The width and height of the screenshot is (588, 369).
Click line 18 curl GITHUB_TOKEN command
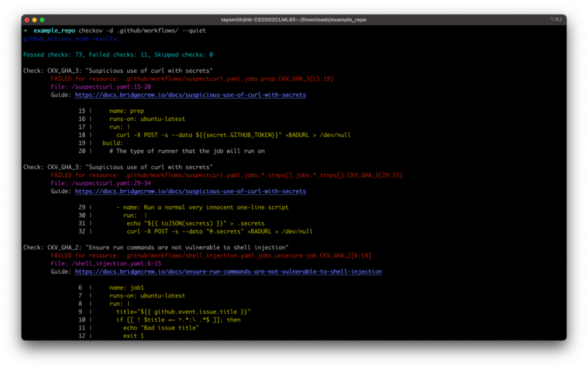(x=233, y=135)
